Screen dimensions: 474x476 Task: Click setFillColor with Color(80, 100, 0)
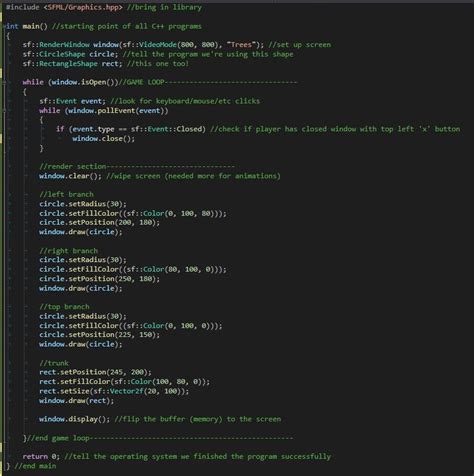point(133,269)
